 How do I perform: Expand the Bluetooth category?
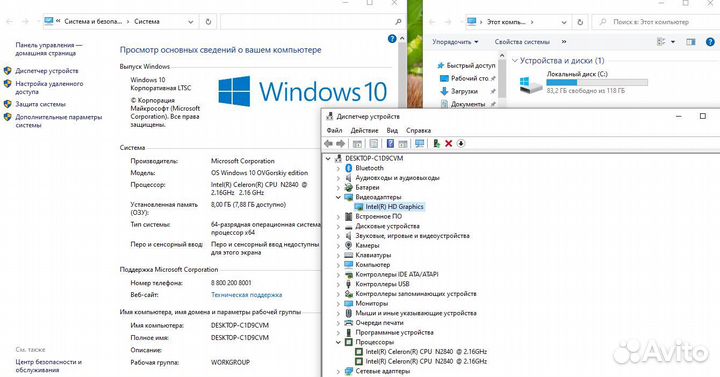[x=338, y=168]
